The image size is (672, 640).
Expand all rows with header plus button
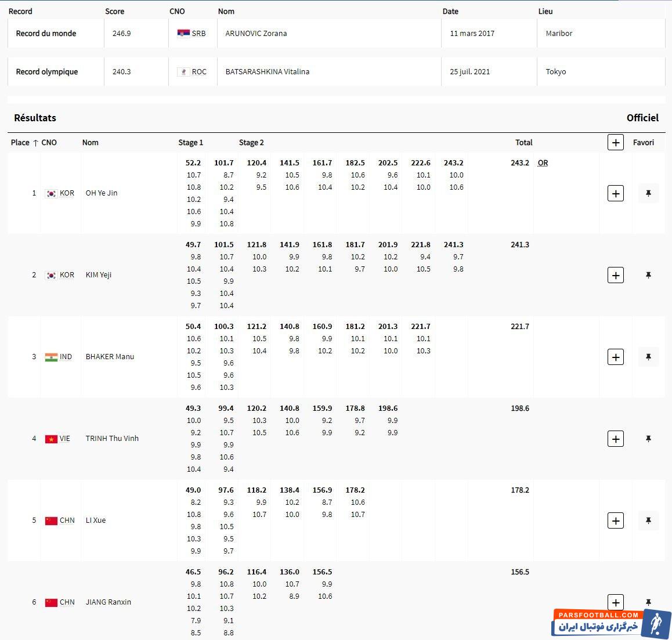point(615,142)
